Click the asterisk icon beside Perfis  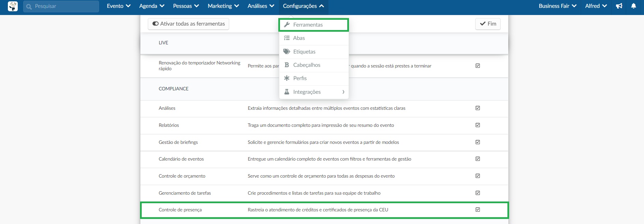[287, 78]
